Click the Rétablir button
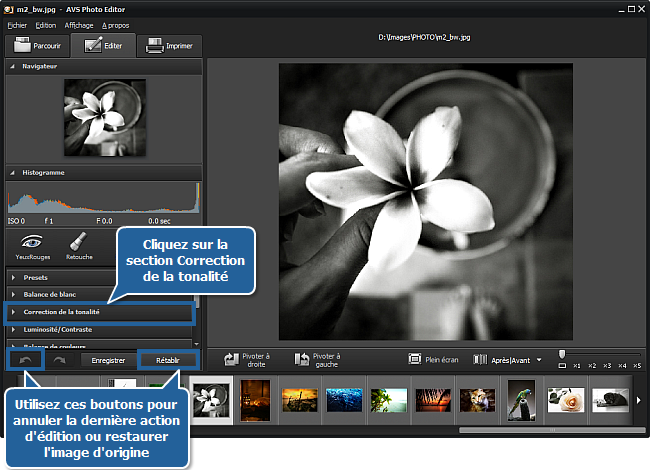Viewport: 650px width, 470px height. pos(167,358)
